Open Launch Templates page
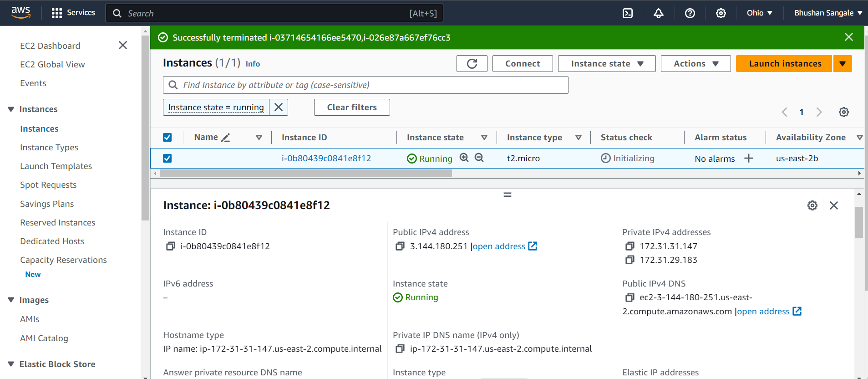Viewport: 868px width, 379px height. pyautogui.click(x=56, y=166)
